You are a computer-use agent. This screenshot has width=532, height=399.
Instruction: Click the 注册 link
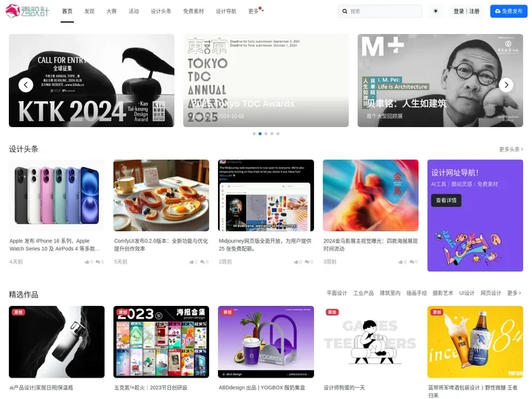(474, 11)
